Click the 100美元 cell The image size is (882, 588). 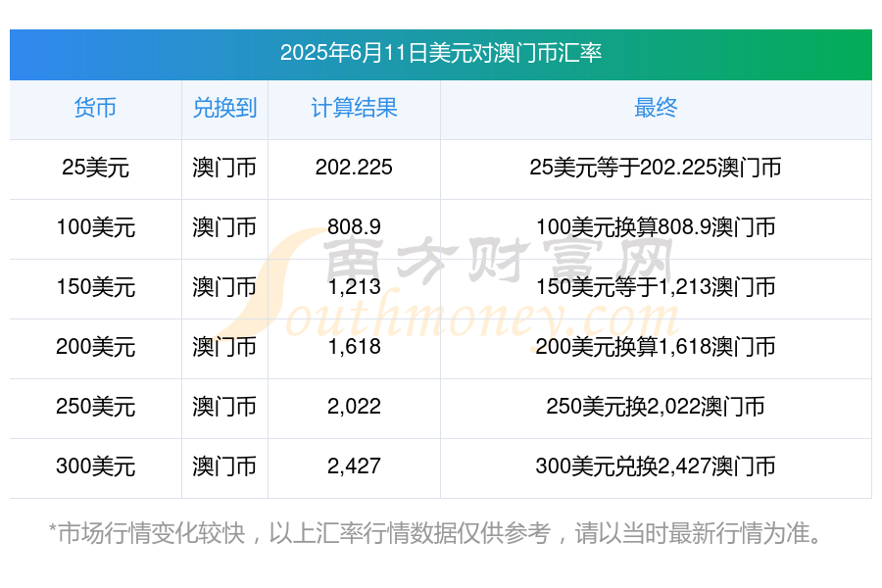pos(95,227)
